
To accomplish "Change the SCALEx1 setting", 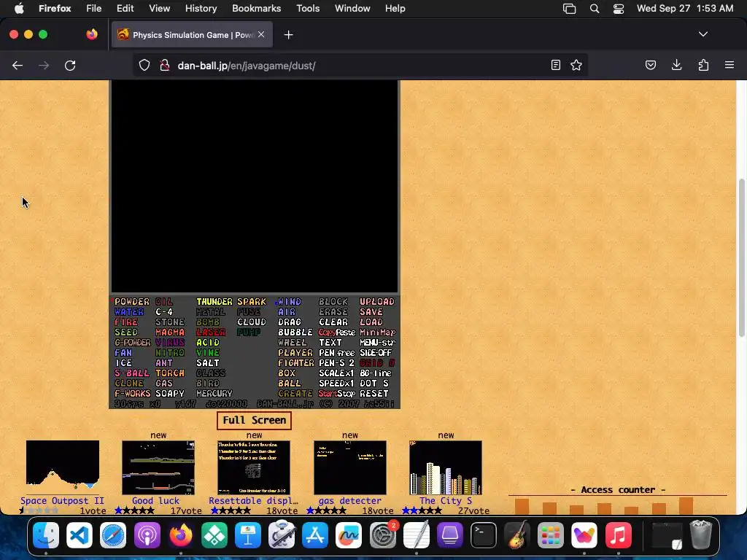I will click(336, 373).
